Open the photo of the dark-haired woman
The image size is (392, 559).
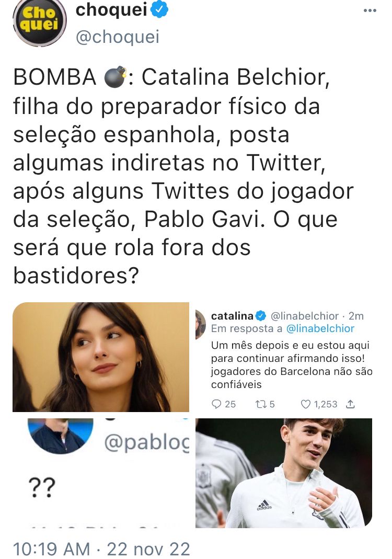[x=101, y=357]
